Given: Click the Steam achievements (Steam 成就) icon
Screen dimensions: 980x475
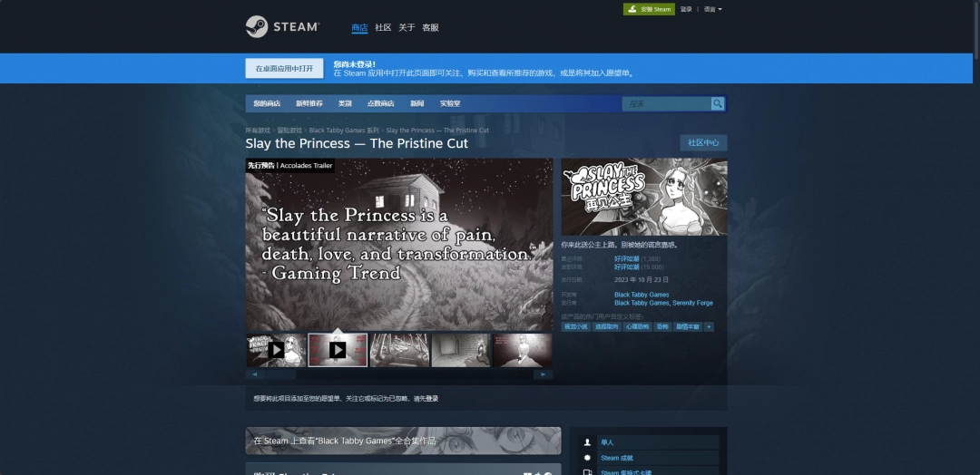Looking at the screenshot, I should coord(587,458).
